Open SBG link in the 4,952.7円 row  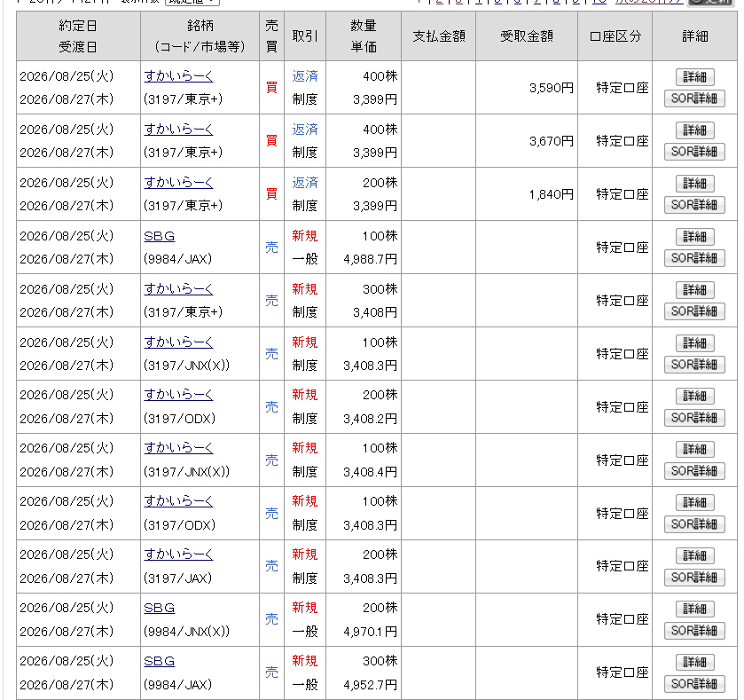159,661
